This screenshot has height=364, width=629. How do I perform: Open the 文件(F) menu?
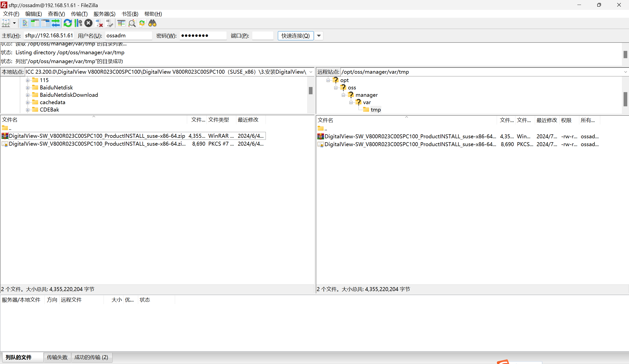pyautogui.click(x=11, y=14)
